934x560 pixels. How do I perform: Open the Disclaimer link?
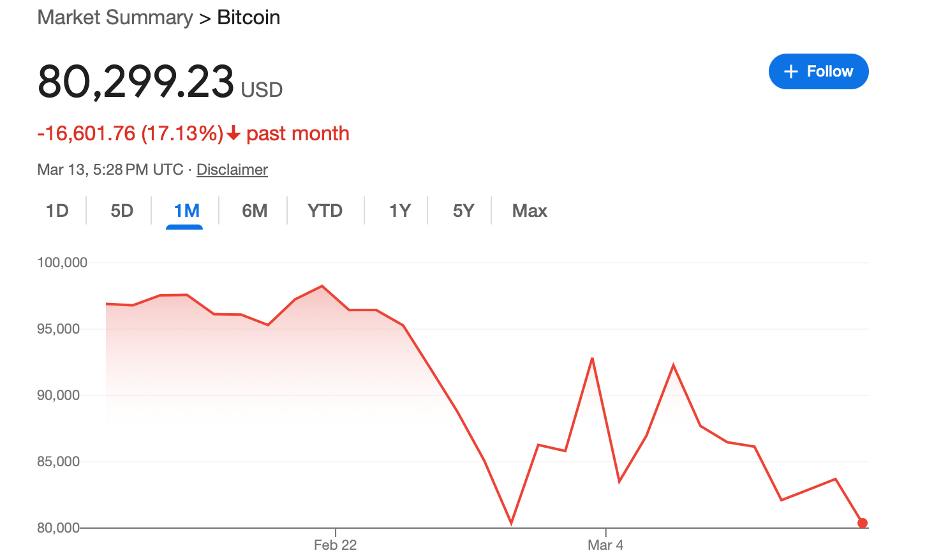[232, 170]
